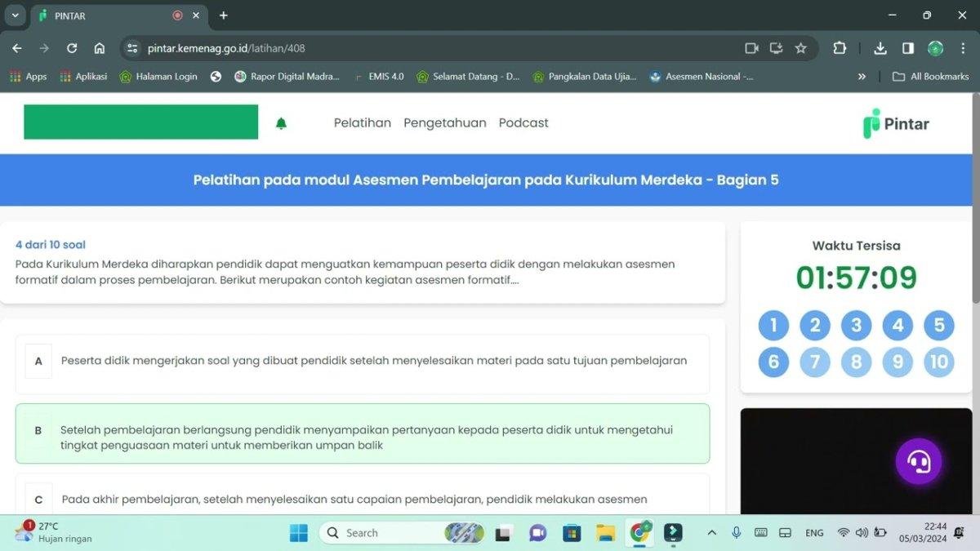The width and height of the screenshot is (980, 551).
Task: Click the purple support headset icon
Action: pyautogui.click(x=920, y=460)
